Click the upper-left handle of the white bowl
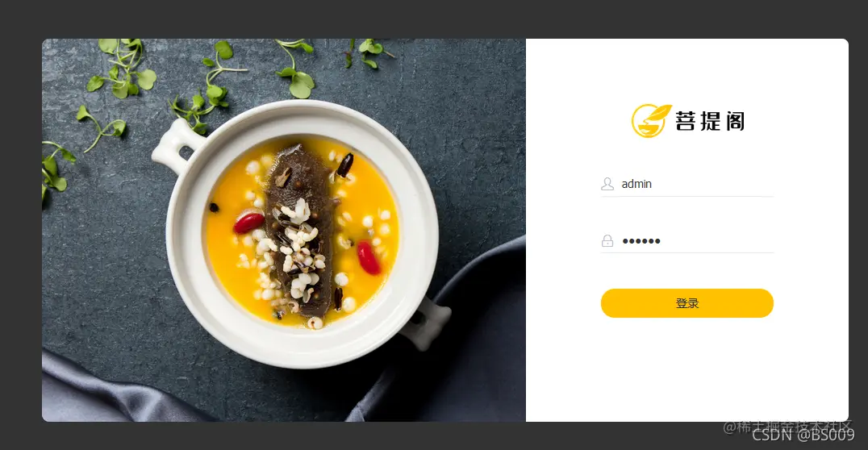 [173, 144]
